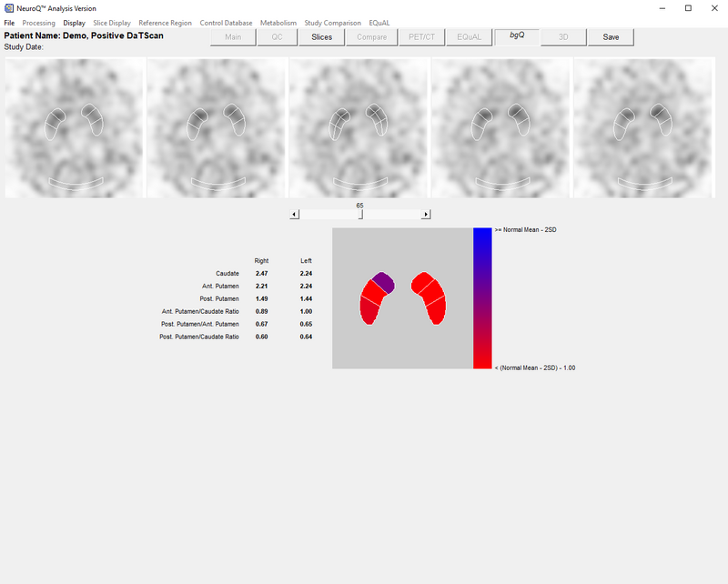This screenshot has height=584, width=728.
Task: Click the NeuroQ application icon in titlebar
Action: [9, 8]
